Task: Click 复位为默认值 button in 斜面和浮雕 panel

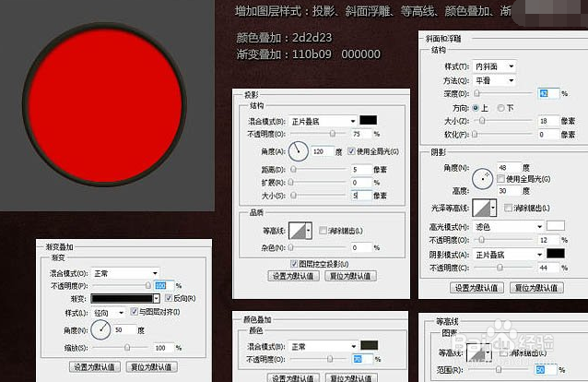Action: pos(536,288)
